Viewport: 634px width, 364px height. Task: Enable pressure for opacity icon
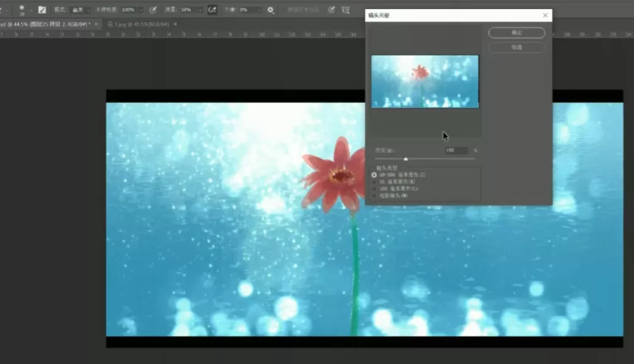[x=153, y=10]
